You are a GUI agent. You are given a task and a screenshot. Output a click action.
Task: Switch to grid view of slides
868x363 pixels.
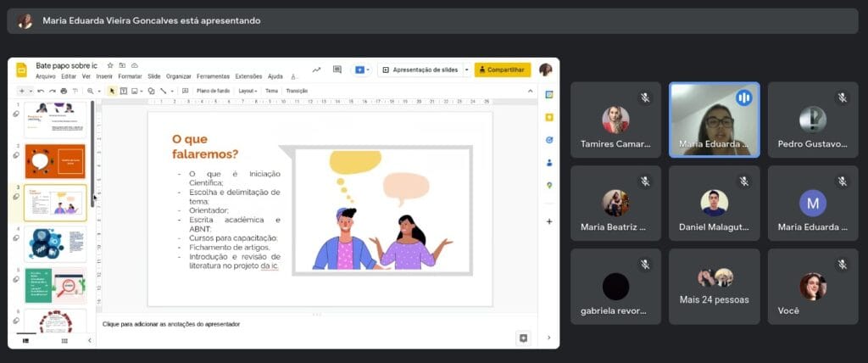[x=64, y=340]
